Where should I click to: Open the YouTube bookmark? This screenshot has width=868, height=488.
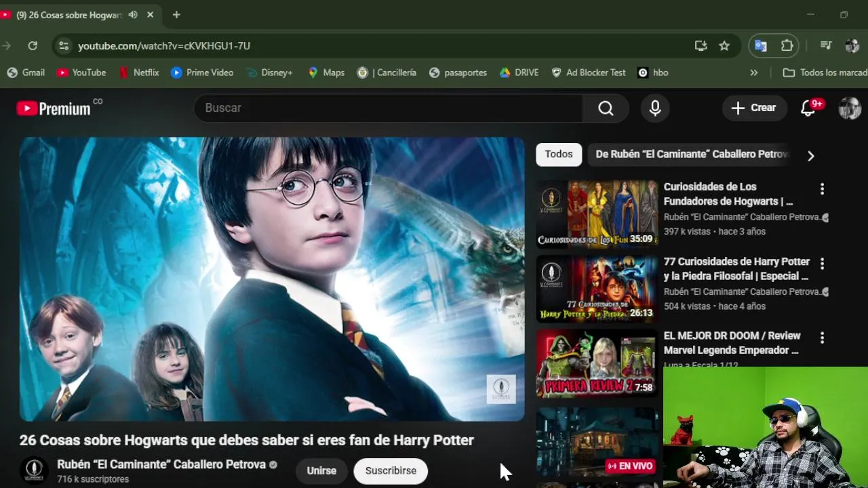tap(81, 73)
